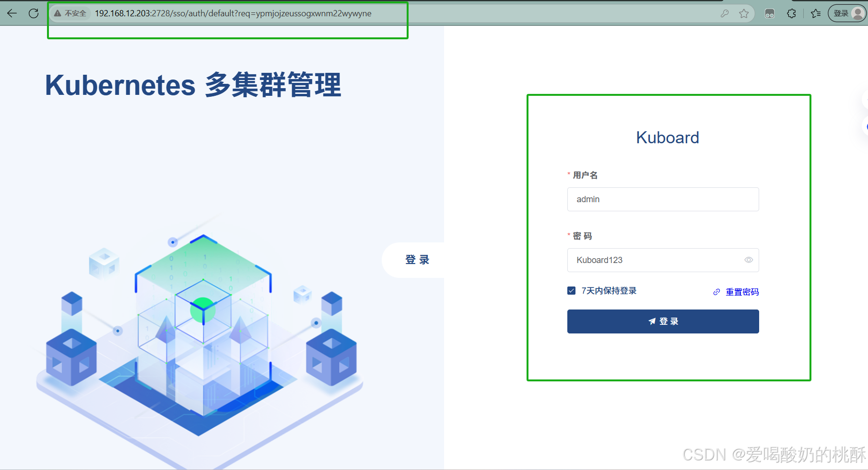Open the 重置密码 link

(x=736, y=292)
